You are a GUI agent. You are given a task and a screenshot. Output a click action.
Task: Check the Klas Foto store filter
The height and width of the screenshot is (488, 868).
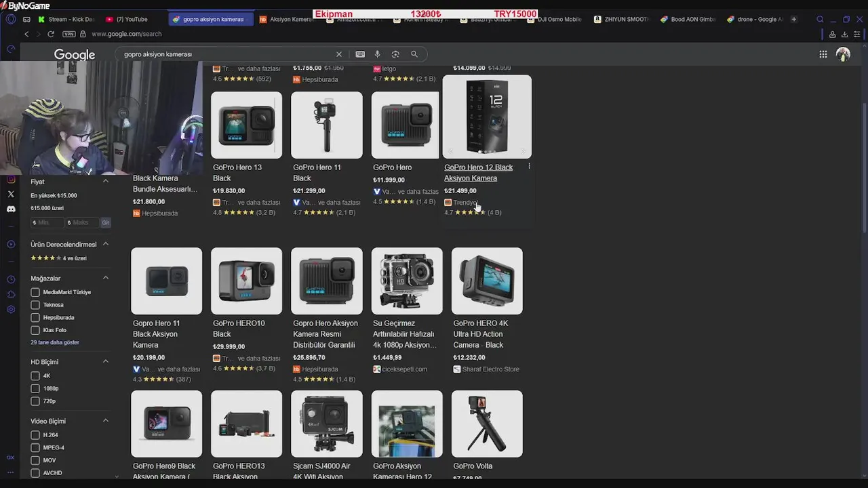point(35,330)
